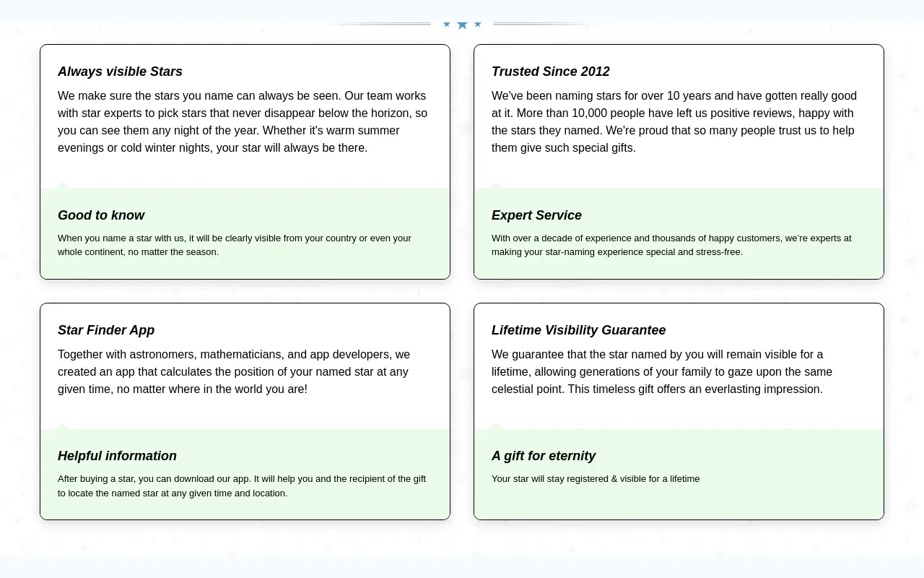Click the "Helpful information" subheading

point(117,456)
